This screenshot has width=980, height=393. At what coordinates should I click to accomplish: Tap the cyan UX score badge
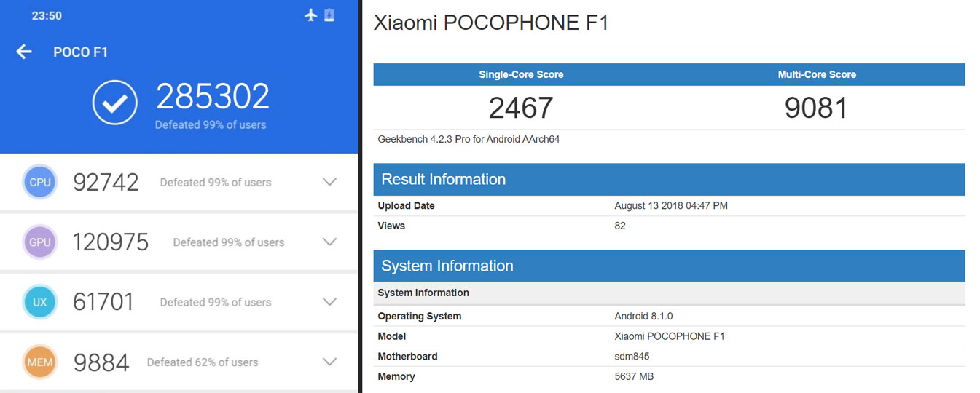tap(40, 302)
